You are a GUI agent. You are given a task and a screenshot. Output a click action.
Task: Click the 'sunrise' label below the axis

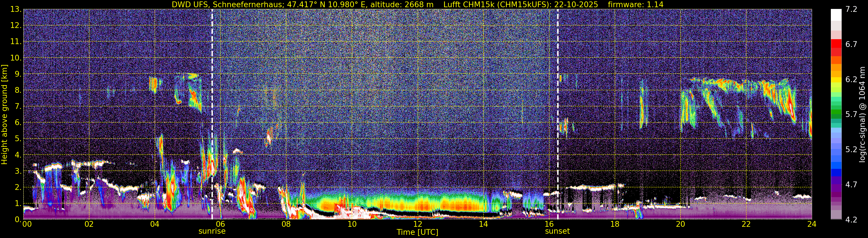pos(212,231)
